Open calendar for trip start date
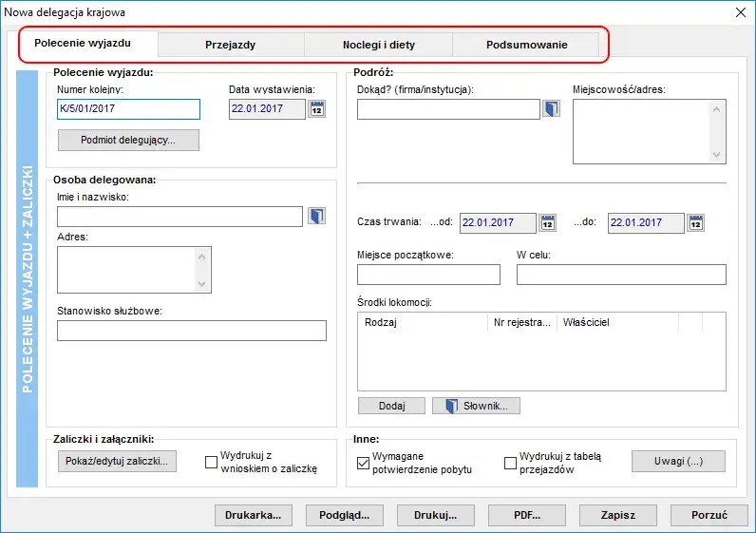 pos(548,223)
